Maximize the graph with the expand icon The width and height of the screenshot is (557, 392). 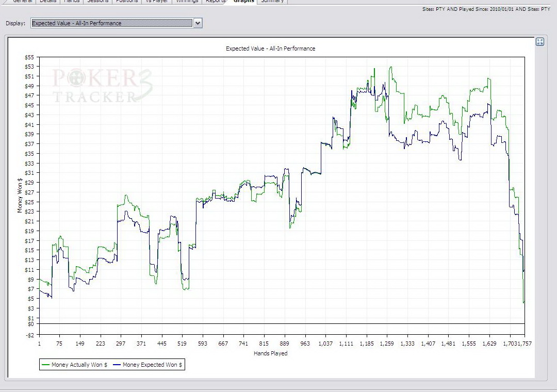539,42
